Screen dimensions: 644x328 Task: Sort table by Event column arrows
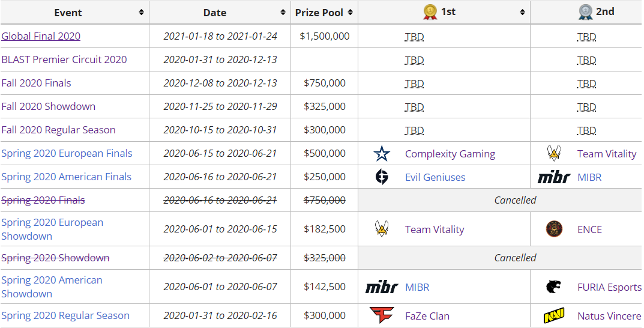point(141,13)
